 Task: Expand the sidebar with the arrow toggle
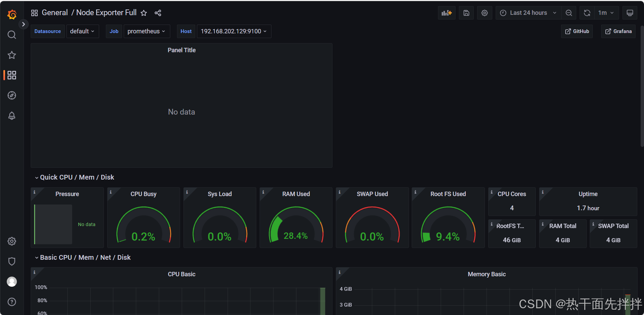(x=23, y=24)
